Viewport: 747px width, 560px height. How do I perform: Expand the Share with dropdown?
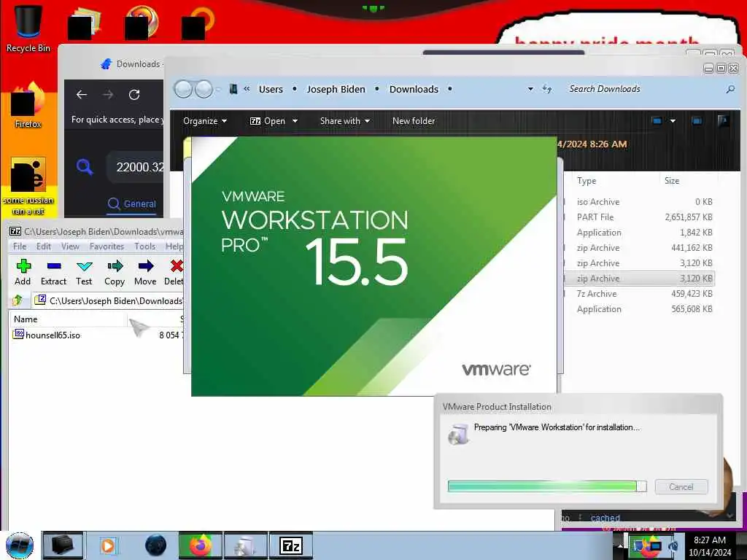tap(345, 121)
